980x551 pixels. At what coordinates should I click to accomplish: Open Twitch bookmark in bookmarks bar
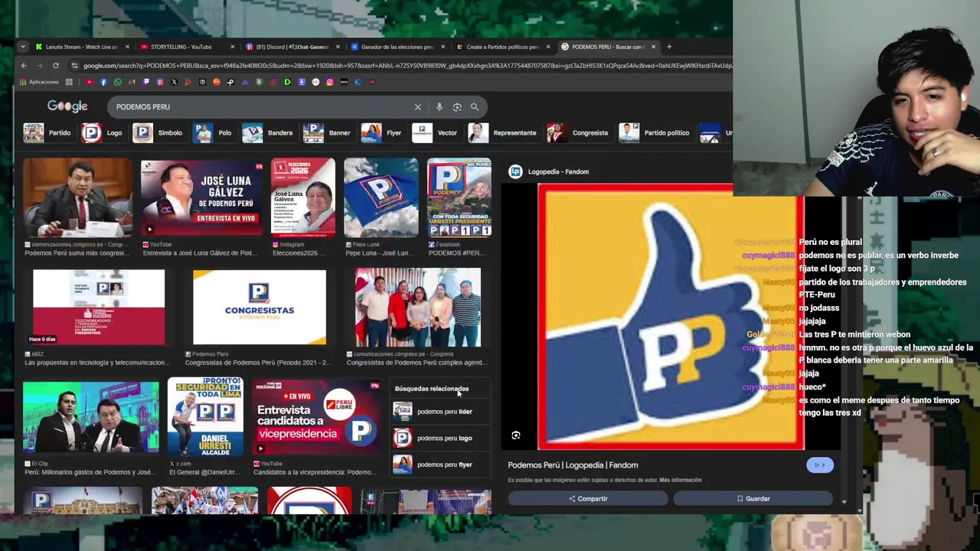145,82
